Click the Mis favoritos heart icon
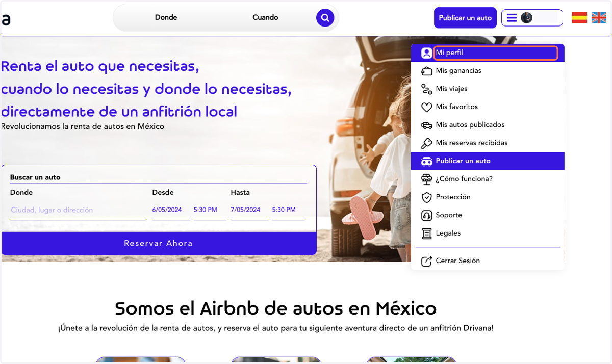 click(426, 107)
